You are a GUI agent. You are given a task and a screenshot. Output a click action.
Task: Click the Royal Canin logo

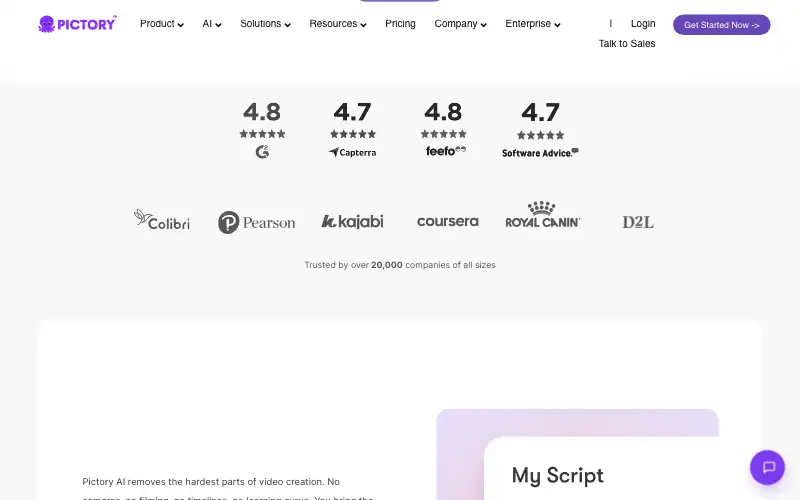click(x=542, y=214)
